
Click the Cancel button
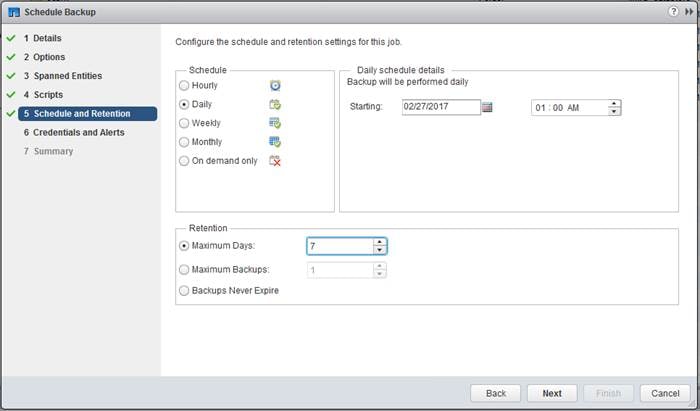coord(665,393)
